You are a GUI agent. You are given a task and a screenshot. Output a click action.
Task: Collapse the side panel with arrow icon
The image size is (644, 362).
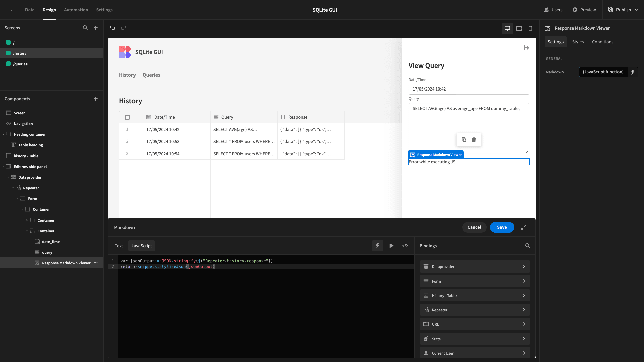pyautogui.click(x=526, y=48)
